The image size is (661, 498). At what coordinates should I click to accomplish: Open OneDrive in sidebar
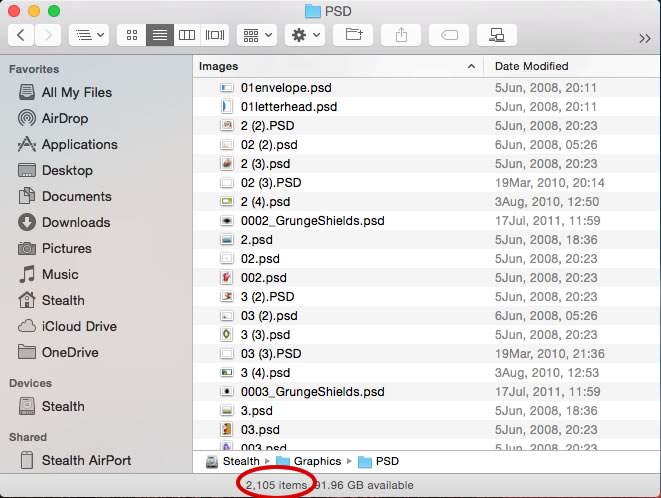point(58,353)
